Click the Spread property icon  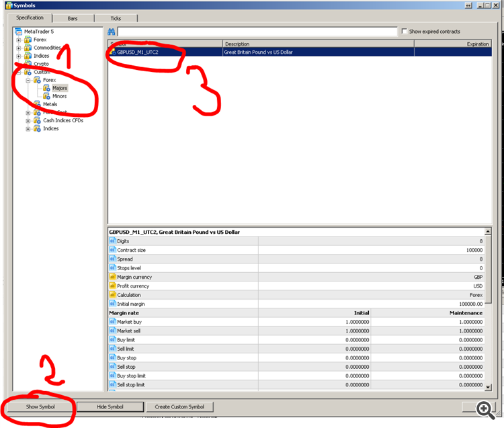112,259
